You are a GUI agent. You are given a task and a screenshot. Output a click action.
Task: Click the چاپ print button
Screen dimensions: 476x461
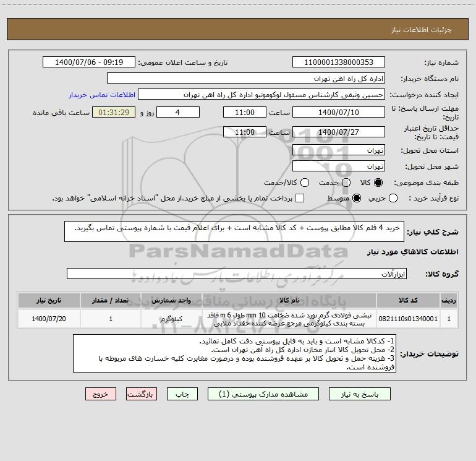point(182,394)
